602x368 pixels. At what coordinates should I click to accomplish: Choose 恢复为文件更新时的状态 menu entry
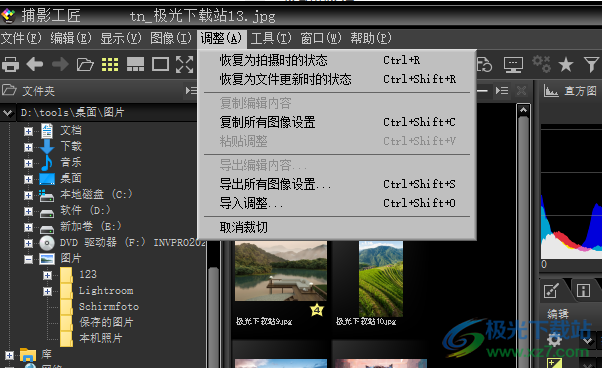click(x=337, y=79)
